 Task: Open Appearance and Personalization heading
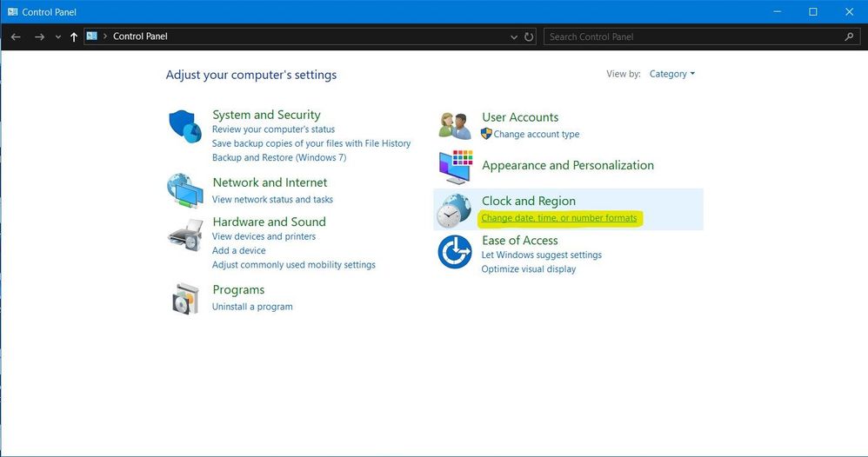(x=567, y=165)
